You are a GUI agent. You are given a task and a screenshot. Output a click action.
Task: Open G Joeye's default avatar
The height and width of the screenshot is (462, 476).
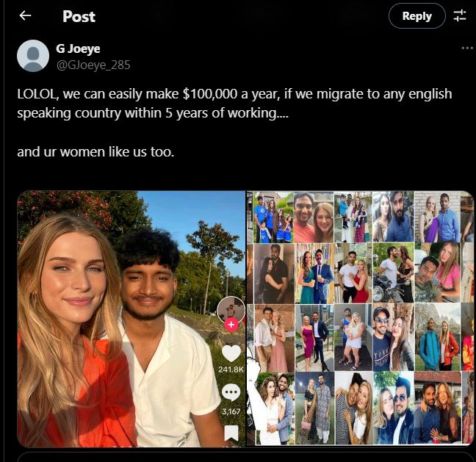33,56
